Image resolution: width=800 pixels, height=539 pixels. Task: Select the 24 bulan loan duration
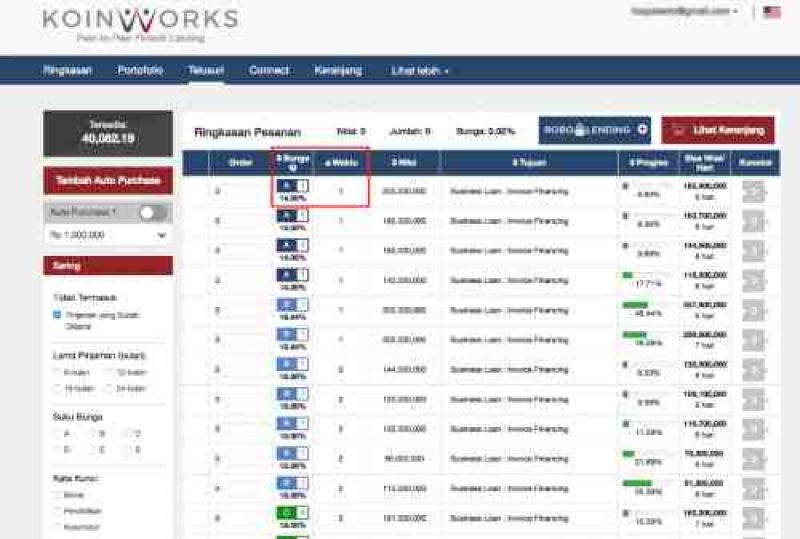coord(109,388)
